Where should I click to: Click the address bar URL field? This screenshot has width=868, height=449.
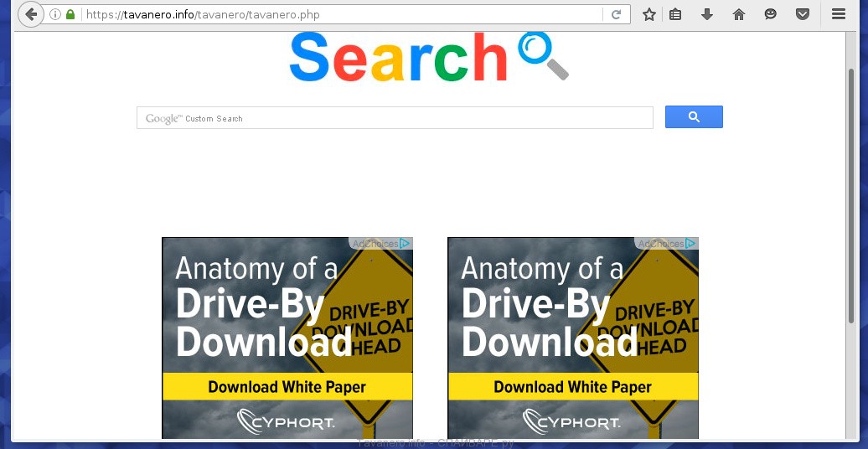pyautogui.click(x=335, y=14)
